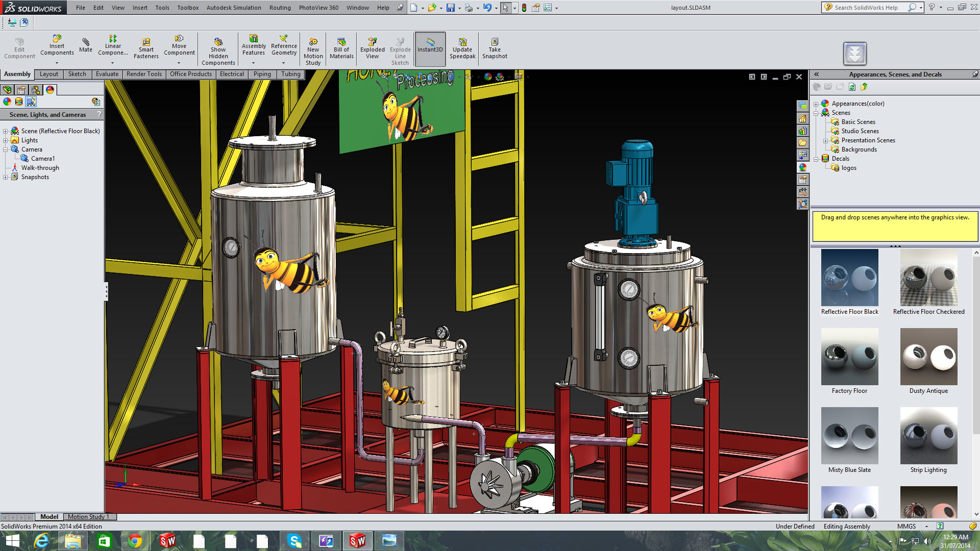Viewport: 980px width, 551px height.
Task: Open the PhotoView 360 menu
Action: point(318,8)
